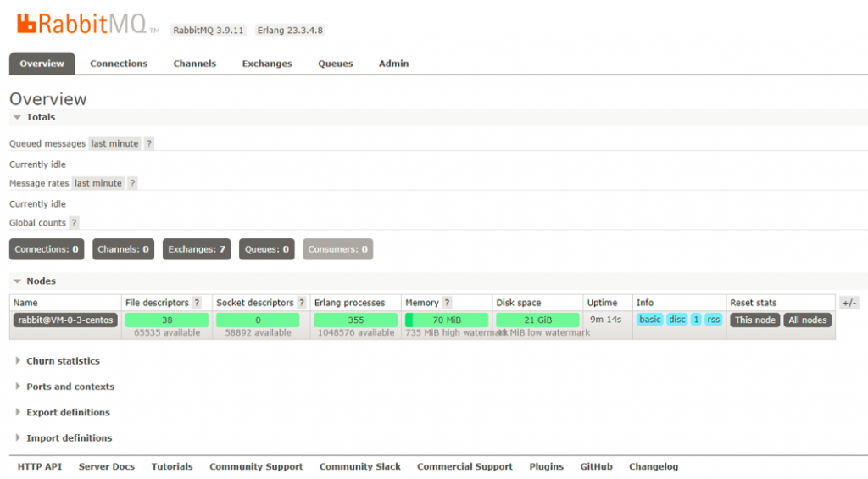
Task: Click the Channels: 0 count button
Action: (124, 249)
